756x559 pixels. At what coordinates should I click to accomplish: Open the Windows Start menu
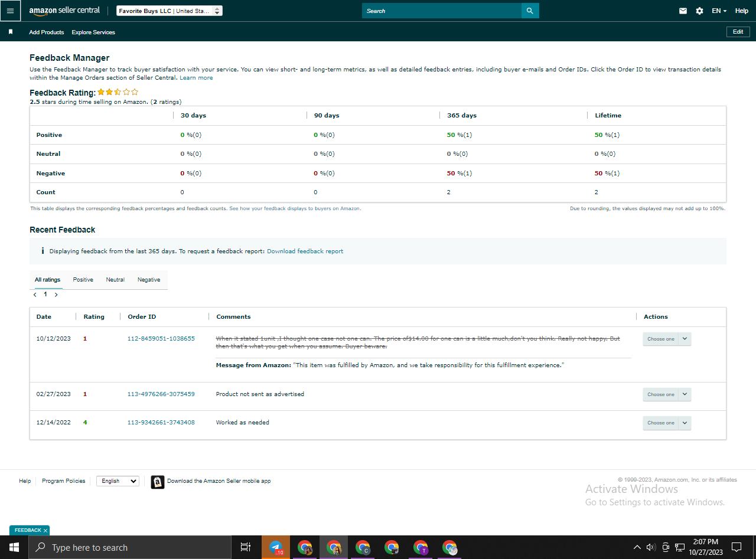pos(13,547)
